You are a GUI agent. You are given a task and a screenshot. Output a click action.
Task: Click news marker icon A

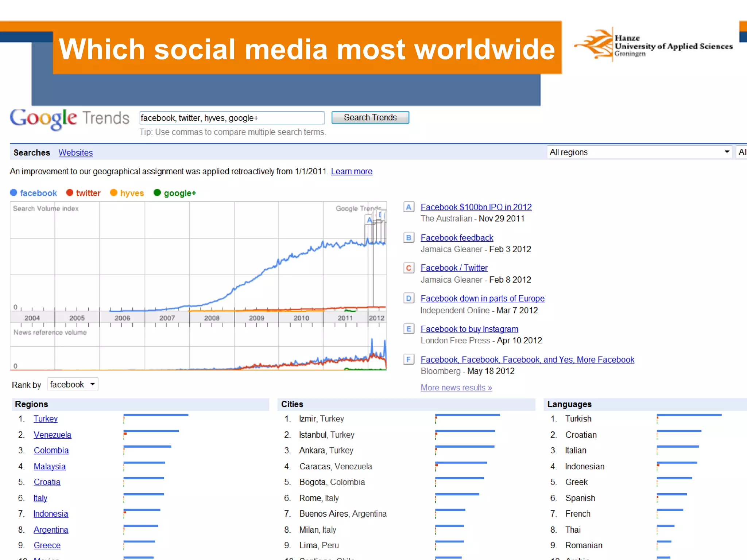[x=409, y=207]
